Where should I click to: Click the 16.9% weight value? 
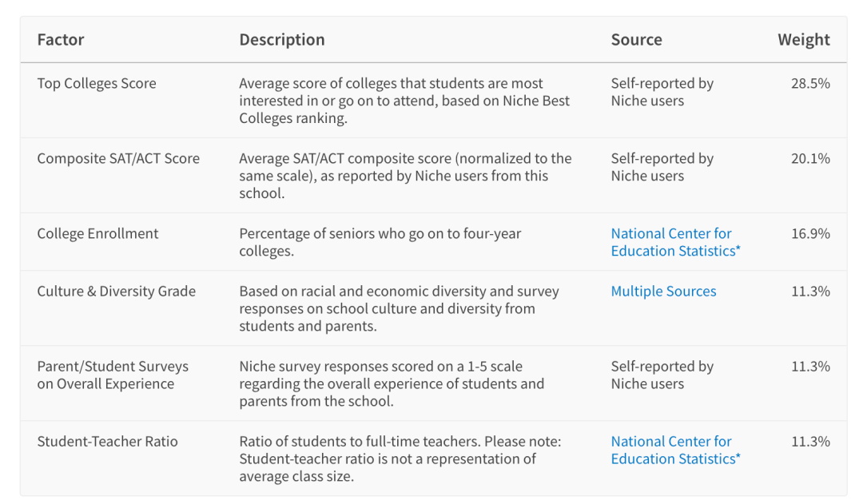[810, 233]
